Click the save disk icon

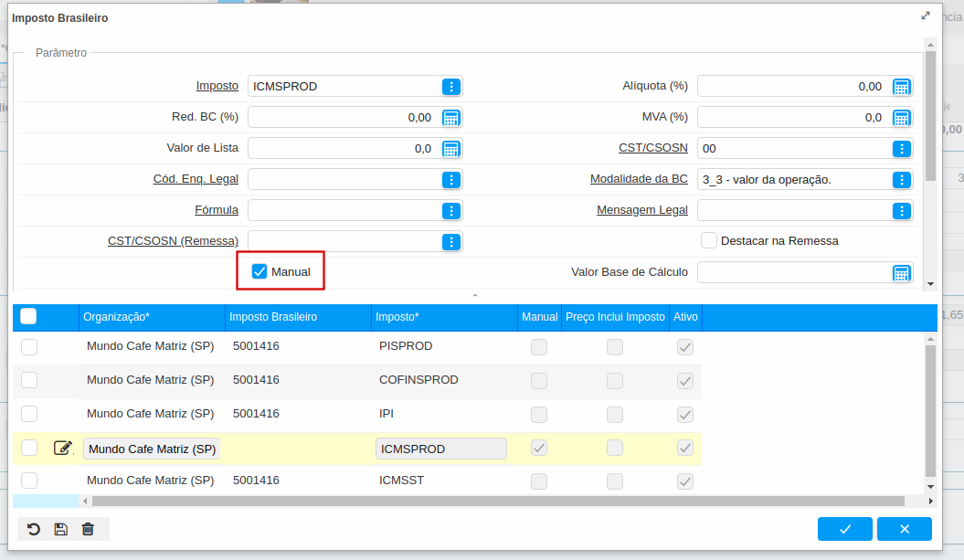[60, 529]
